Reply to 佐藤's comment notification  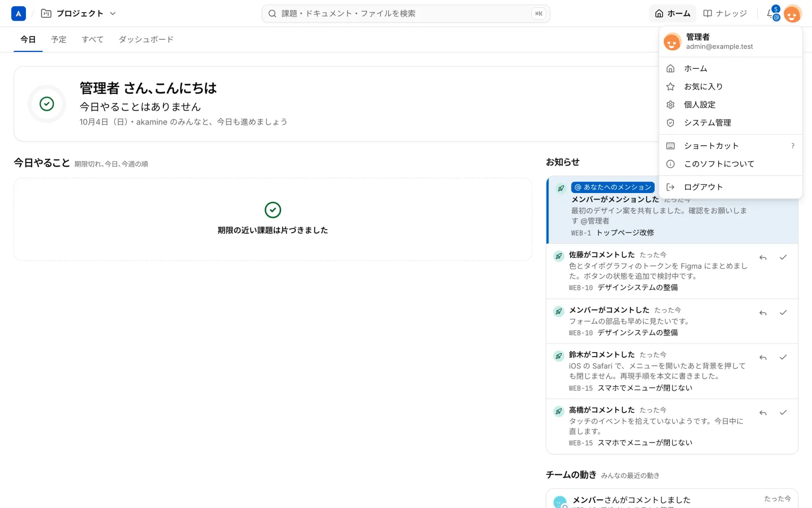point(763,258)
